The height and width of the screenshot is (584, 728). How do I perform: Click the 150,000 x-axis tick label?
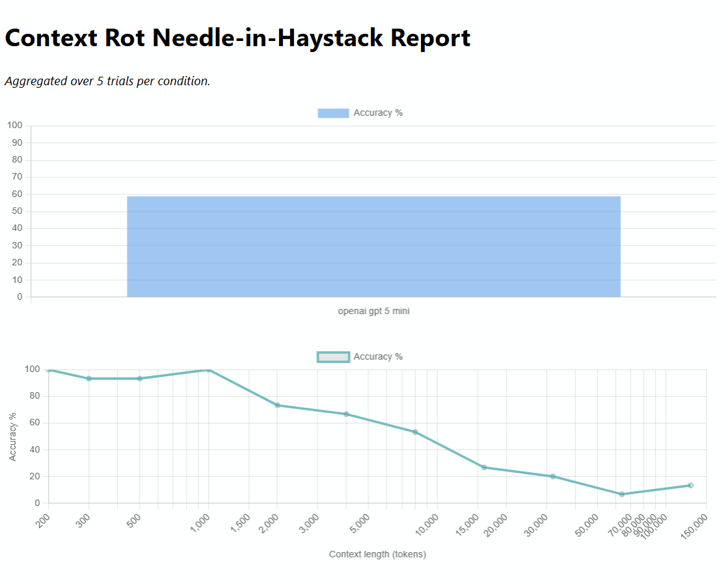coord(693,524)
